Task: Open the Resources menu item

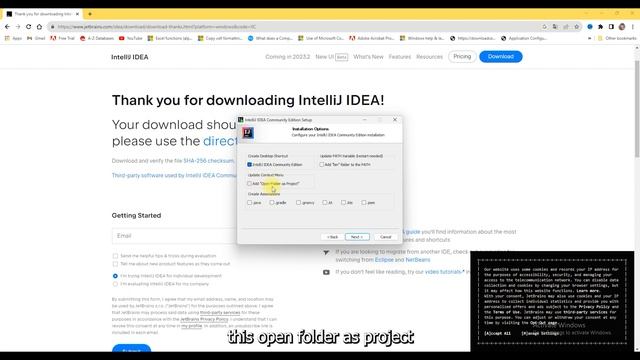Action: click(429, 57)
